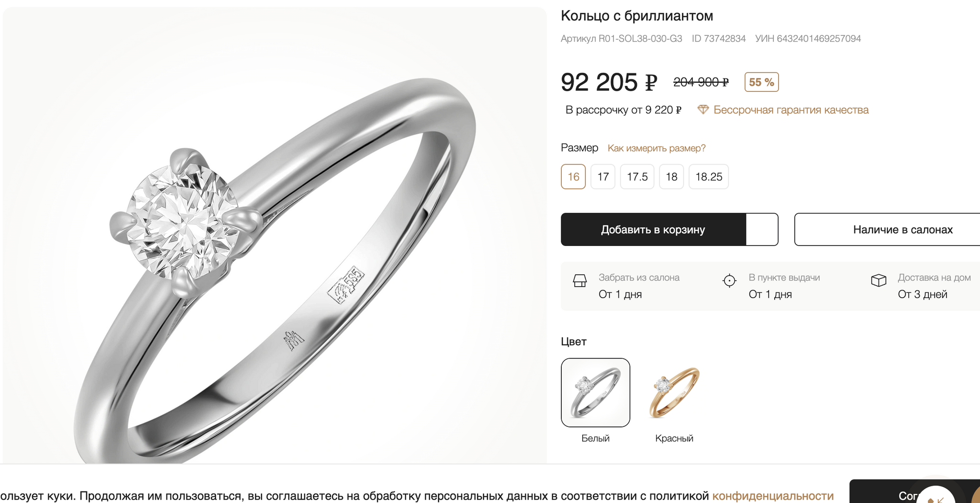The image size is (980, 503).
Task: Click the store pickup icon
Action: click(x=580, y=280)
